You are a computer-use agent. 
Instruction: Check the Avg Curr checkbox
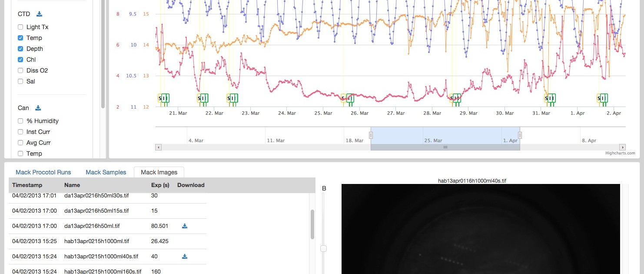coord(20,143)
